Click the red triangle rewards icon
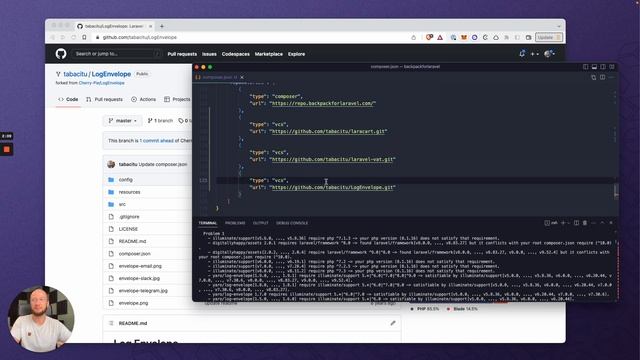 (440, 37)
